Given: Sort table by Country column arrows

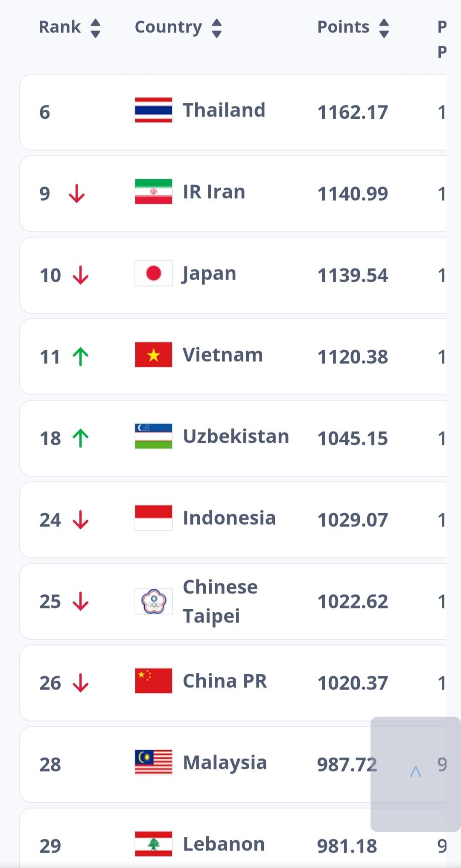Looking at the screenshot, I should click(x=217, y=28).
